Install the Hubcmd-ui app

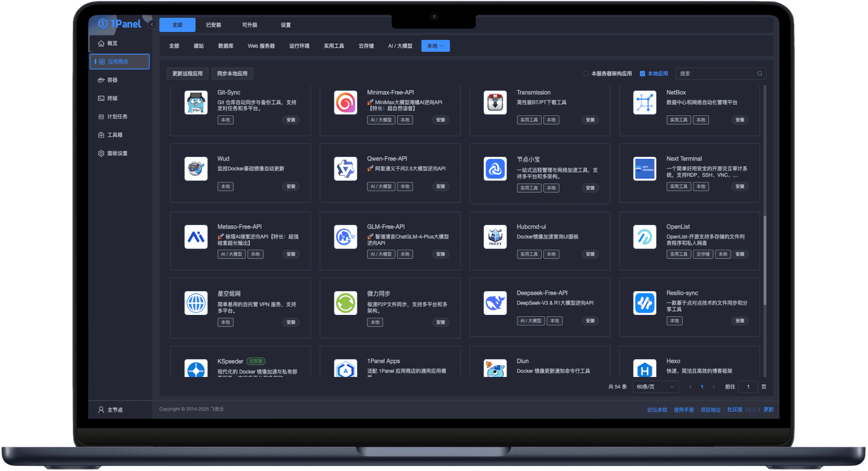[590, 254]
